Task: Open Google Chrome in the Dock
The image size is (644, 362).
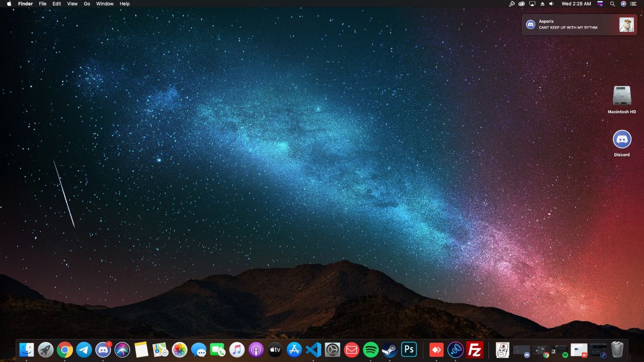Action: [x=65, y=349]
